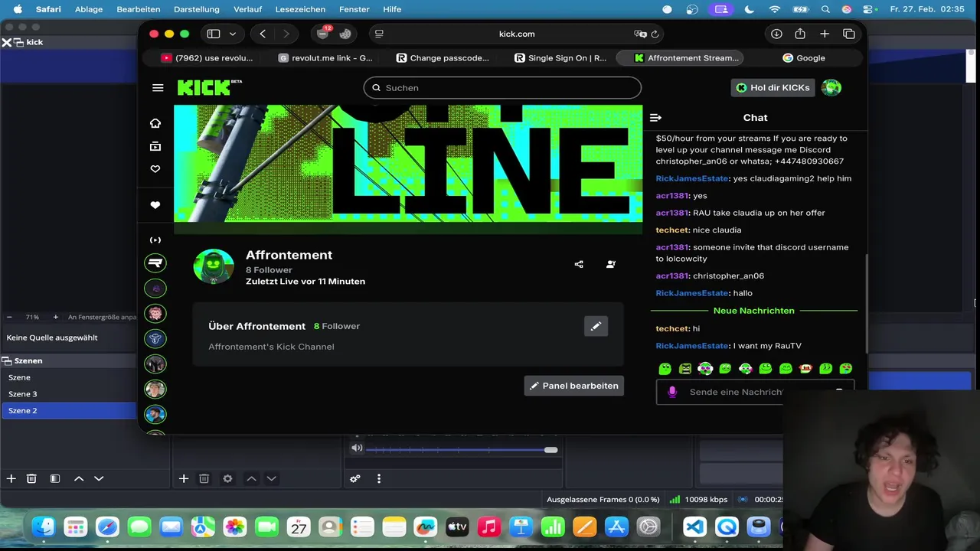Screen dimensions: 980x551
Task: Open the Darstellung menu
Action: (197, 9)
